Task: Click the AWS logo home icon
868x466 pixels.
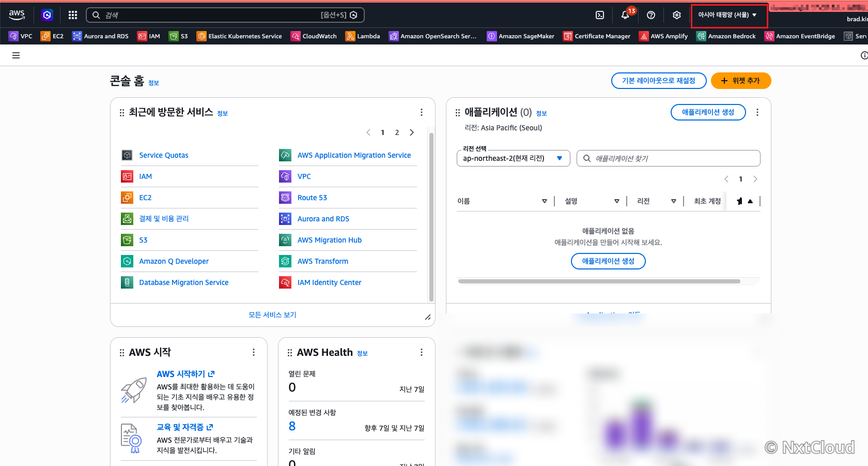Action: (x=17, y=15)
